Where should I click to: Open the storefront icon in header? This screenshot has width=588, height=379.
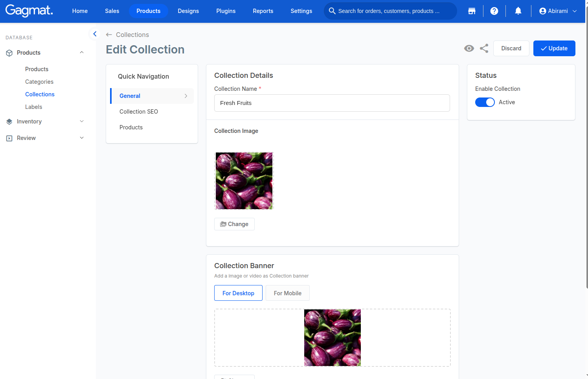point(472,11)
